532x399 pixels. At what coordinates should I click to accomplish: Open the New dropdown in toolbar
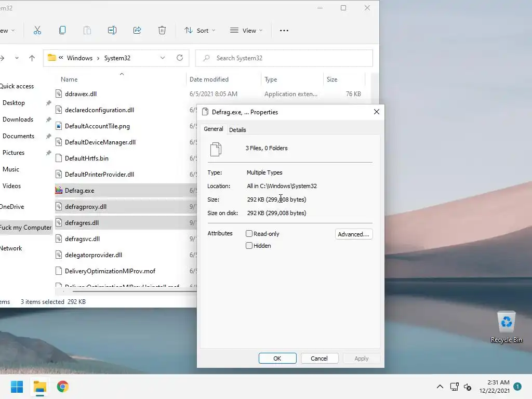(x=6, y=31)
